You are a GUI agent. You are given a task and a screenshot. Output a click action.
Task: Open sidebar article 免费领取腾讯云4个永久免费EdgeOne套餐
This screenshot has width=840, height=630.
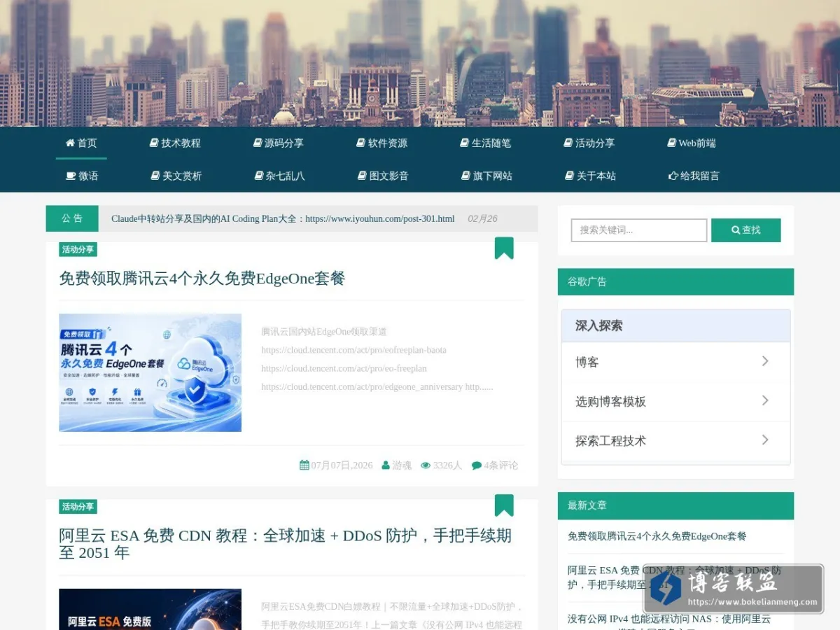click(x=657, y=536)
